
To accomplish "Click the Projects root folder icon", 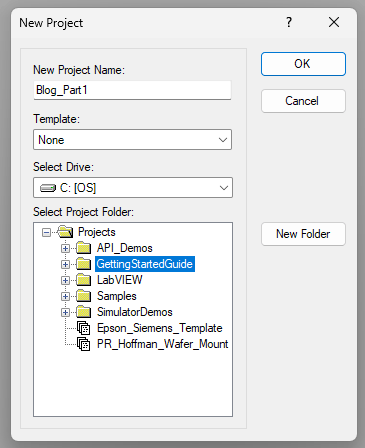I will click(65, 232).
